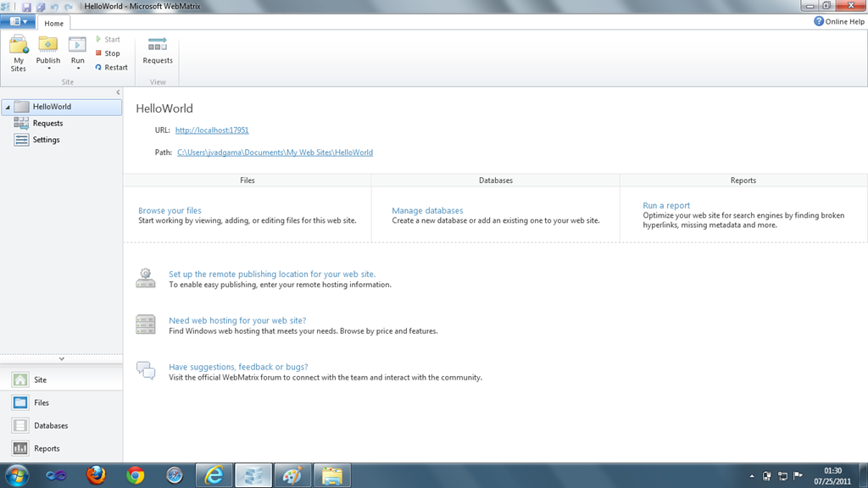Image resolution: width=868 pixels, height=488 pixels.
Task: Click the Reports column header
Action: coord(743,180)
